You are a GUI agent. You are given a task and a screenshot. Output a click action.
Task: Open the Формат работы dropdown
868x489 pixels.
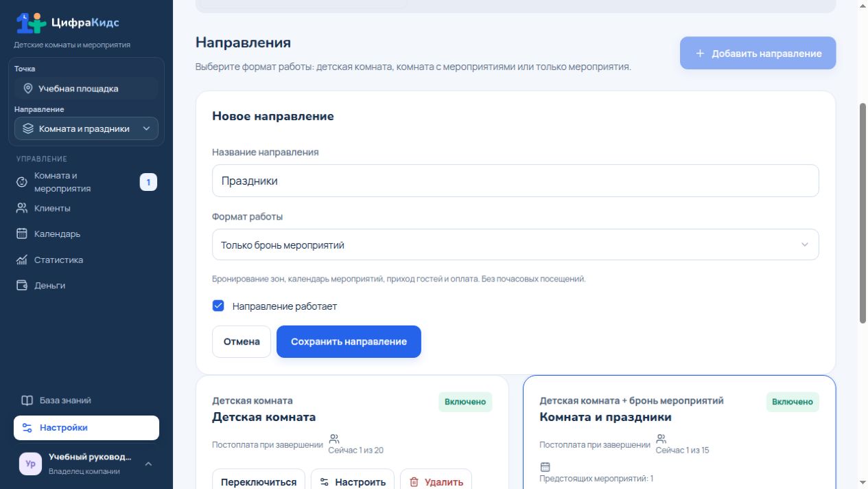click(x=515, y=244)
